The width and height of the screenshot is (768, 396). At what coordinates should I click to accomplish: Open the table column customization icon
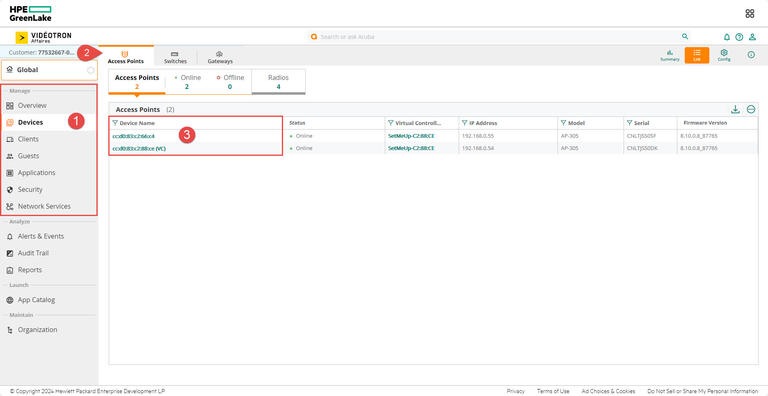751,109
